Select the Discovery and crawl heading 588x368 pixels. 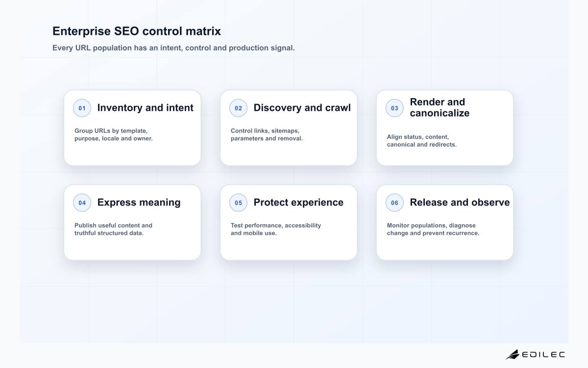coord(302,108)
